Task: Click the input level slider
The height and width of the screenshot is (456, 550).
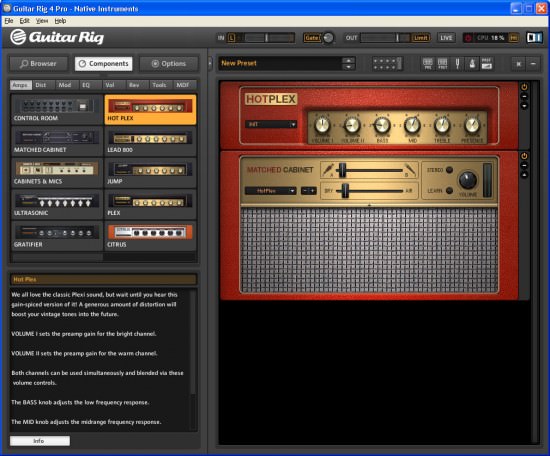Action: [266, 38]
